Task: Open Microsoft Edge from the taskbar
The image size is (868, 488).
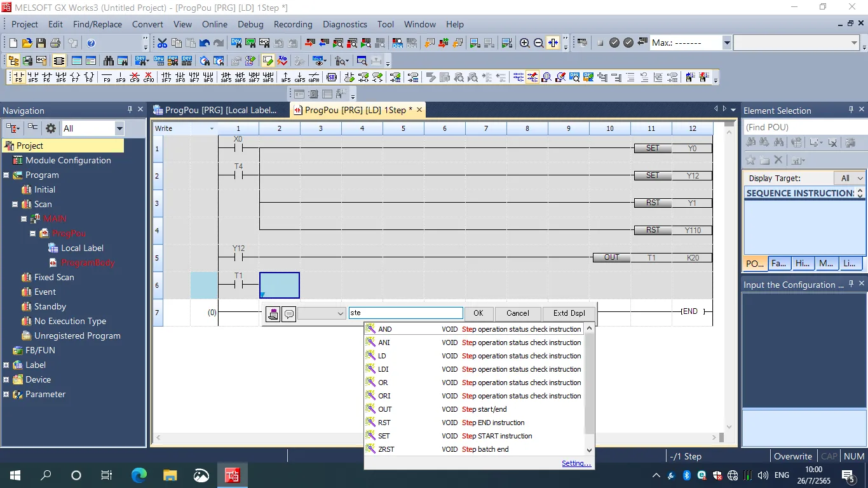Action: (139, 475)
